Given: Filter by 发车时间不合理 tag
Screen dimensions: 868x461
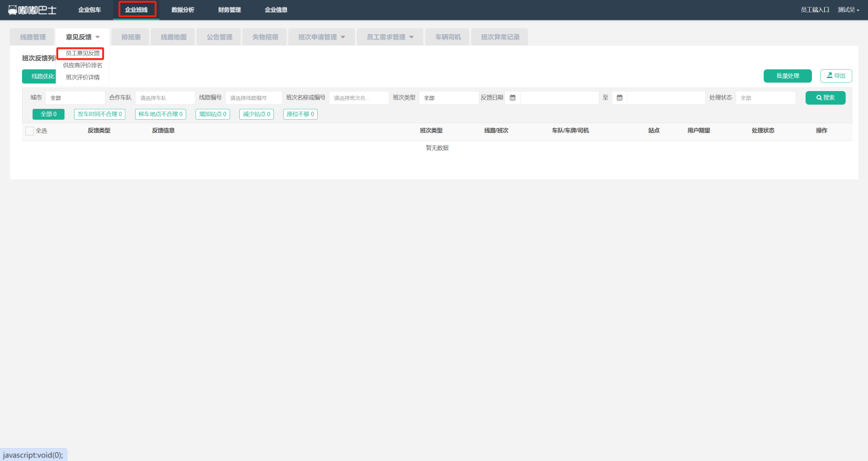Looking at the screenshot, I should pyautogui.click(x=99, y=114).
